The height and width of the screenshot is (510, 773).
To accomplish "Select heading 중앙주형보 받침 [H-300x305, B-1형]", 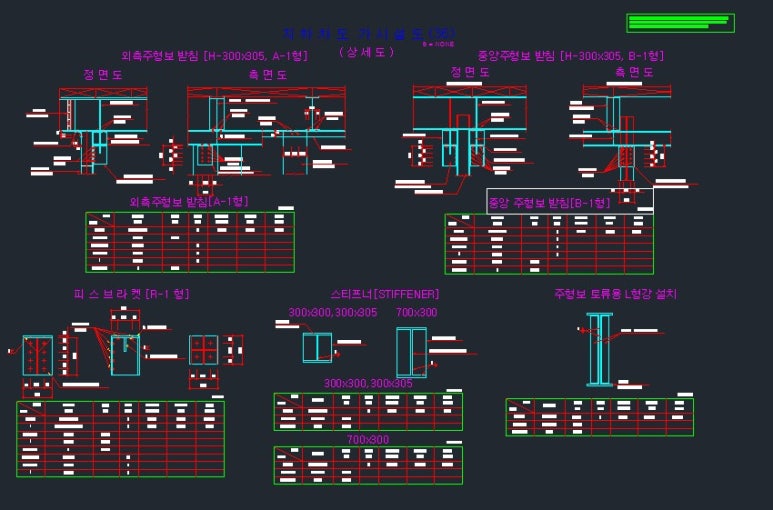I will pyautogui.click(x=570, y=55).
